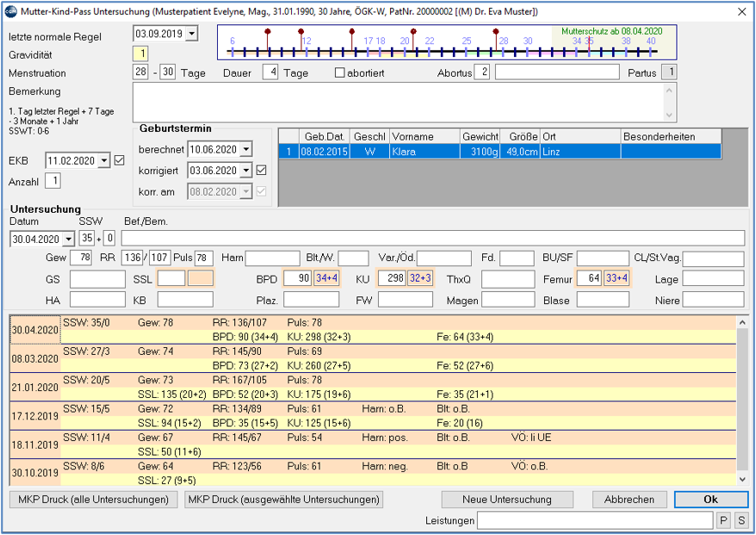Screen dimensions: 756x535
Task: Click the P button beside Leistungen
Action: coord(723,520)
